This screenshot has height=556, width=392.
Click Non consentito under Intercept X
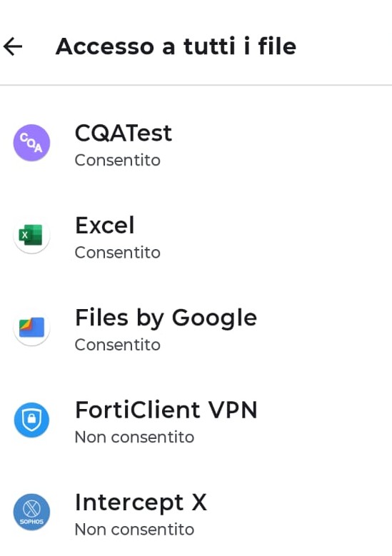(x=134, y=530)
